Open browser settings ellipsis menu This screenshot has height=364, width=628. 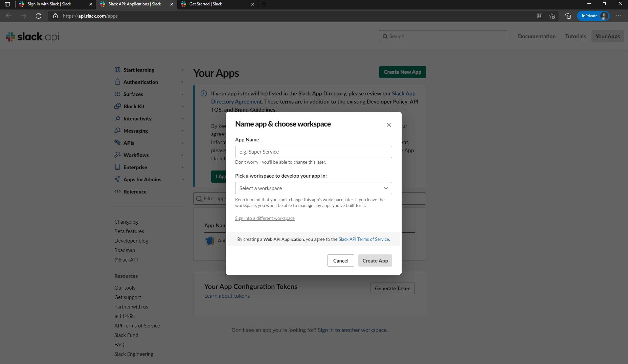coord(619,16)
